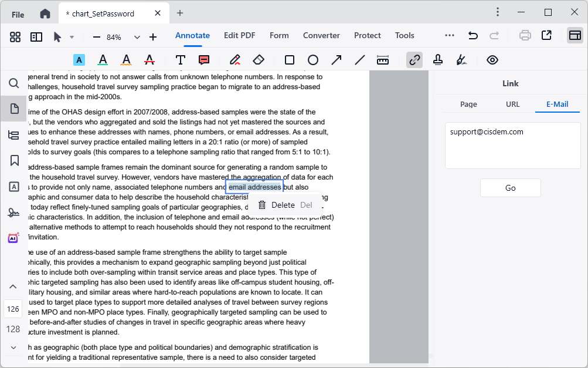The width and height of the screenshot is (588, 368).
Task: Toggle annotation visibility eye icon
Action: pos(492,60)
